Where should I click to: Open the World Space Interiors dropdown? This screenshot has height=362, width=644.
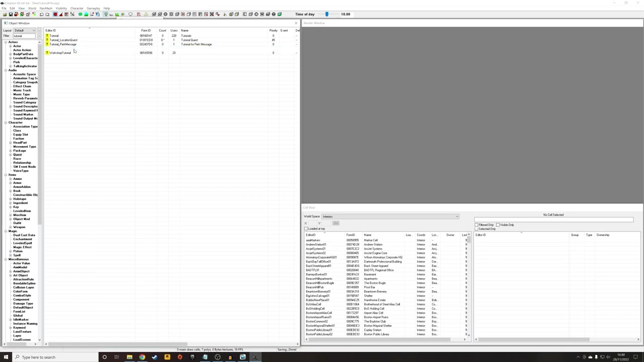coord(390,217)
